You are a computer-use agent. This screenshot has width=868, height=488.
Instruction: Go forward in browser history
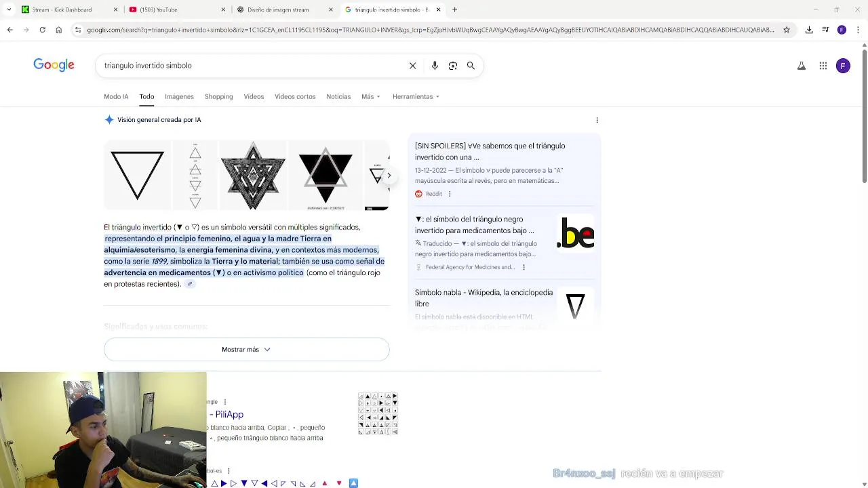coord(26,30)
